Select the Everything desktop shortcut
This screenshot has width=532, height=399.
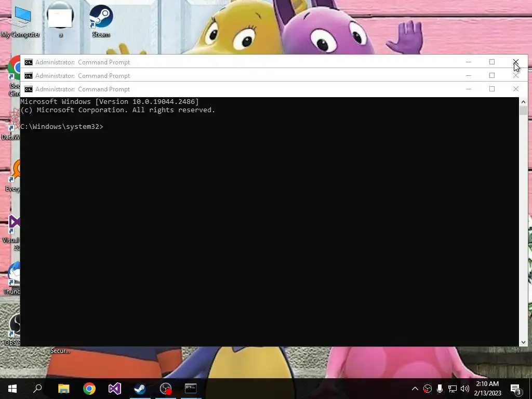[x=13, y=177]
